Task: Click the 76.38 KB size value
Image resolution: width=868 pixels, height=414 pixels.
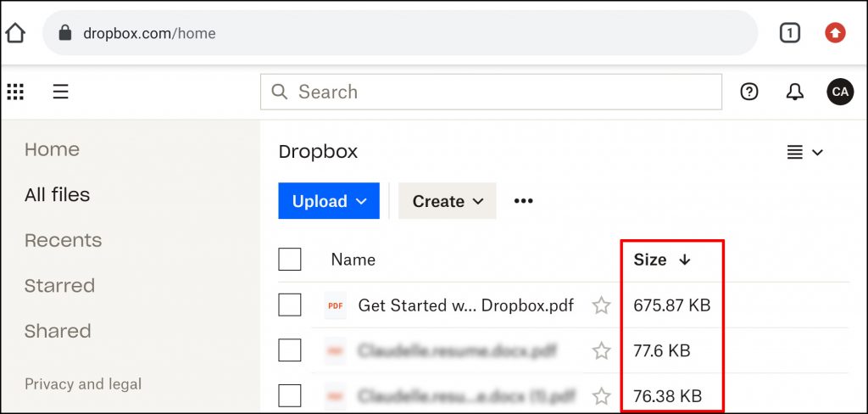Action: tap(668, 396)
